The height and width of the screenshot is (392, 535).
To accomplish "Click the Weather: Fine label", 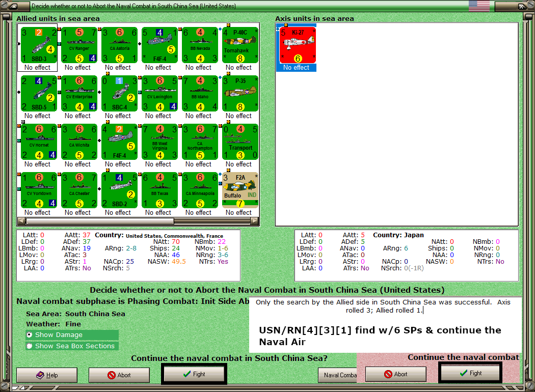I will [53, 324].
